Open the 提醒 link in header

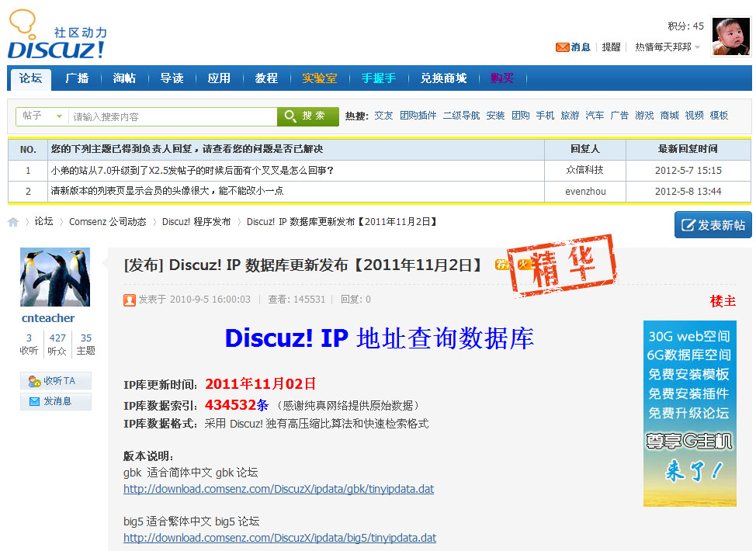[x=611, y=47]
